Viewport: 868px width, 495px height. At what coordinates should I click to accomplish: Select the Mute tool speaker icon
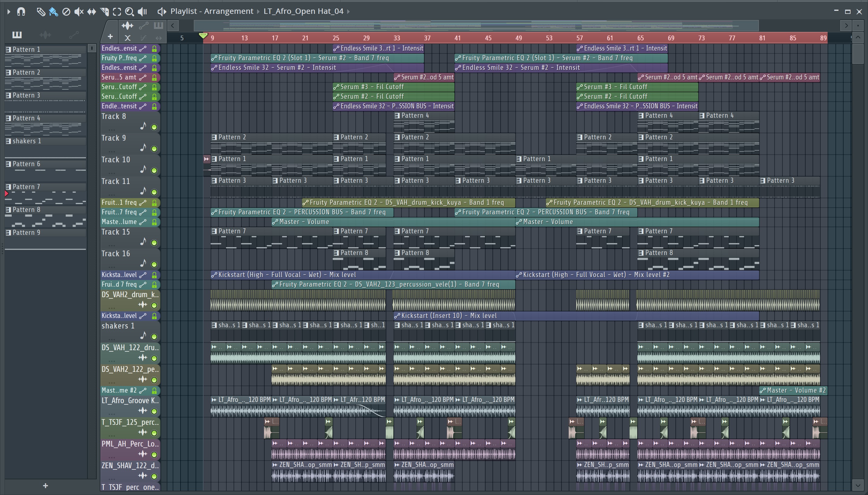coord(79,11)
